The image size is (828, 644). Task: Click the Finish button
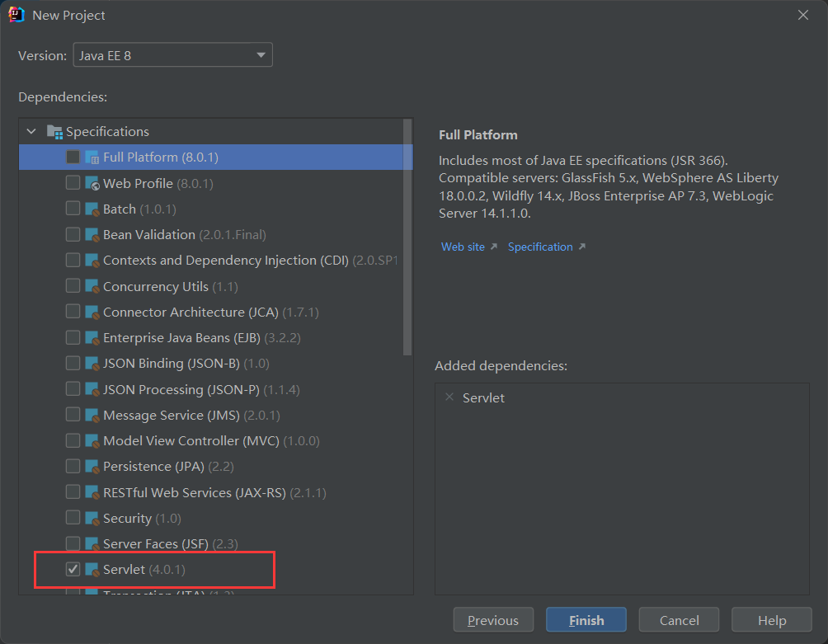(586, 620)
